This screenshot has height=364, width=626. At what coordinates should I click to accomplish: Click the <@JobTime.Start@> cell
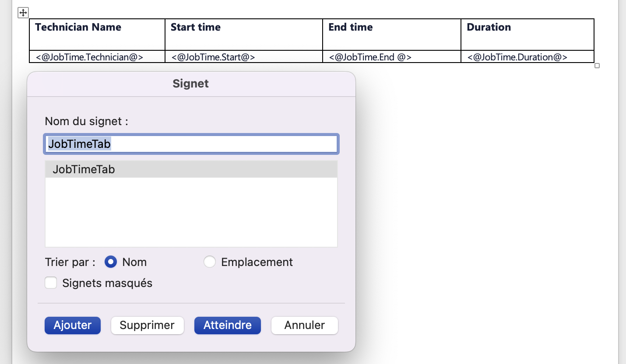pos(244,56)
